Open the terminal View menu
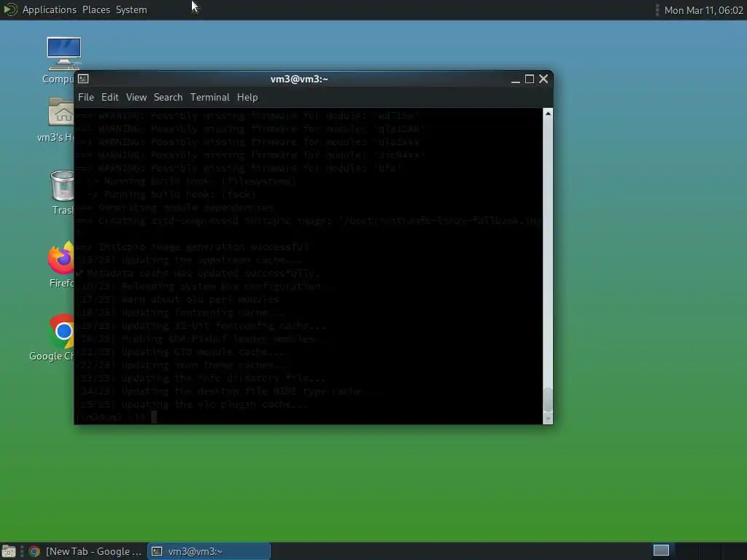747x560 pixels. click(136, 97)
